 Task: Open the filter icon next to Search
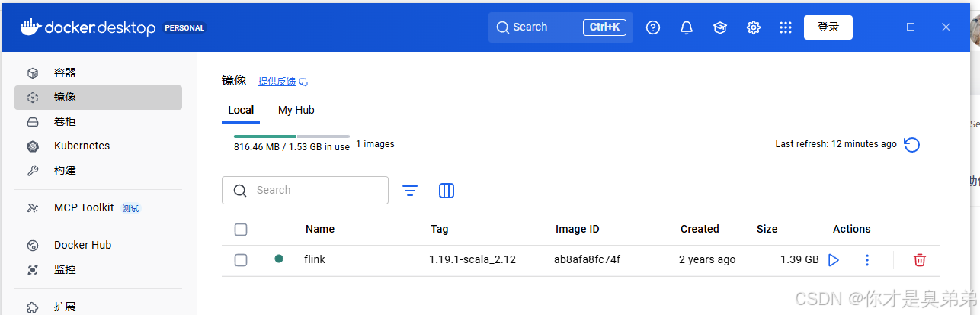[410, 191]
